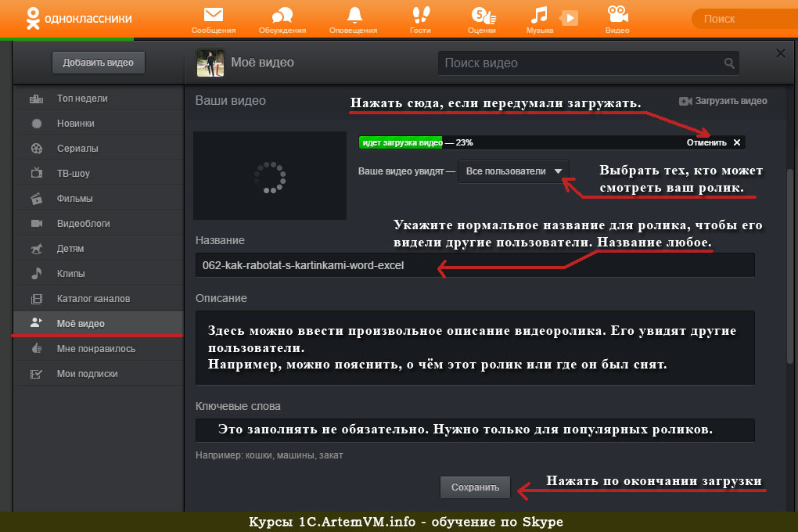Click the Загрузить видео link
Screen dimensions: 798x532
point(724,101)
